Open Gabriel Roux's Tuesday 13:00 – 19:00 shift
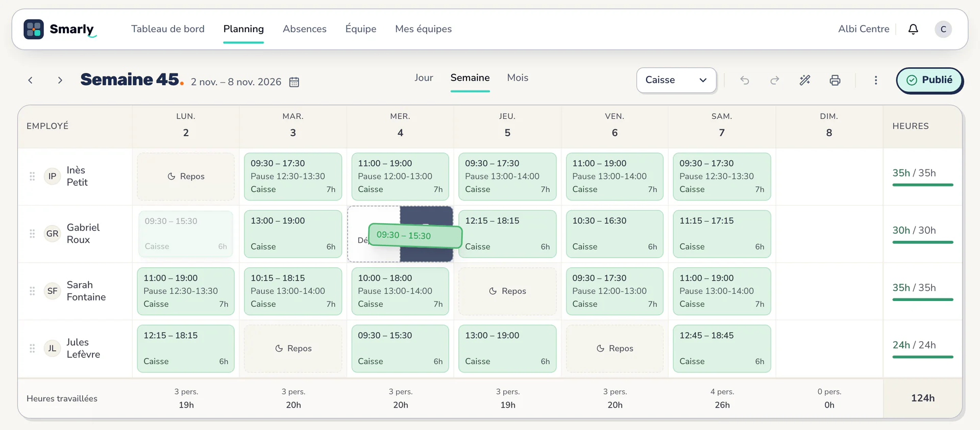This screenshot has width=980, height=430. tap(293, 234)
